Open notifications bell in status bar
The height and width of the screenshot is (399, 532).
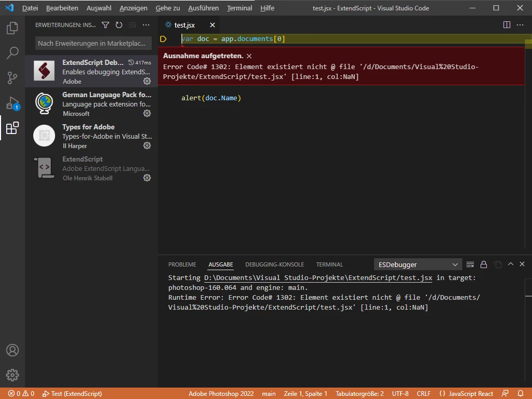click(x=521, y=394)
